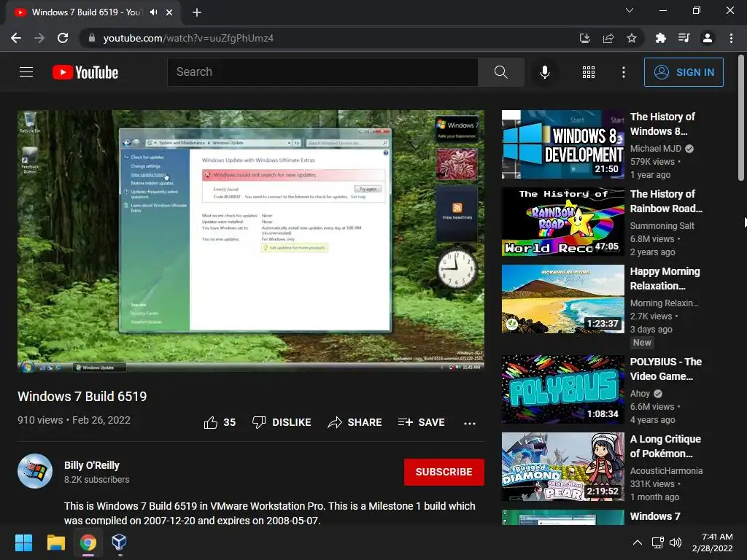Reload the YouTube page

[x=63, y=38]
